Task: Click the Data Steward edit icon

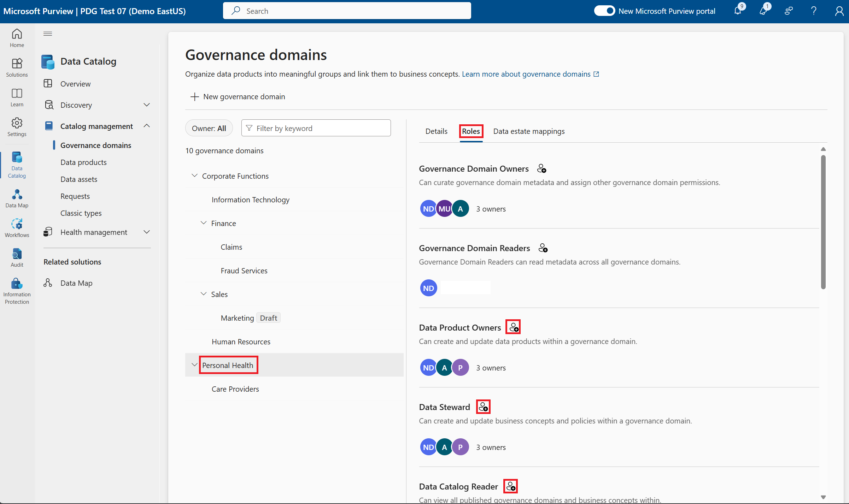Action: coord(483,407)
